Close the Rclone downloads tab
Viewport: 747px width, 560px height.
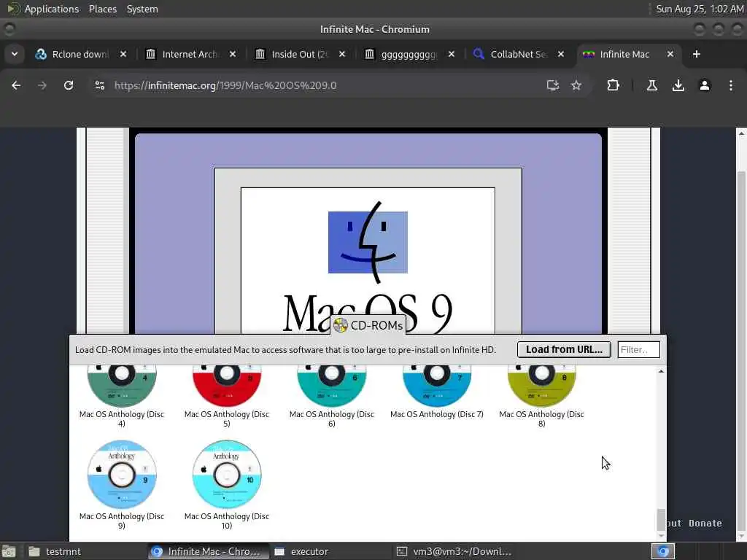(123, 54)
